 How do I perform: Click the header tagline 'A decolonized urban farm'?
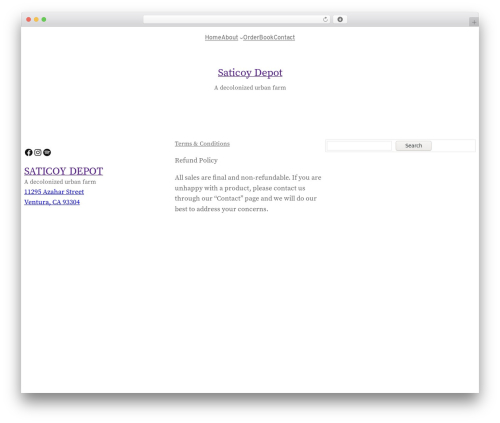(x=250, y=88)
